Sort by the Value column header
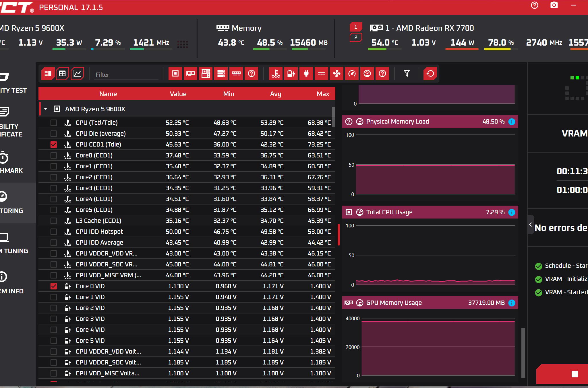This screenshot has width=588, height=388. pos(178,94)
